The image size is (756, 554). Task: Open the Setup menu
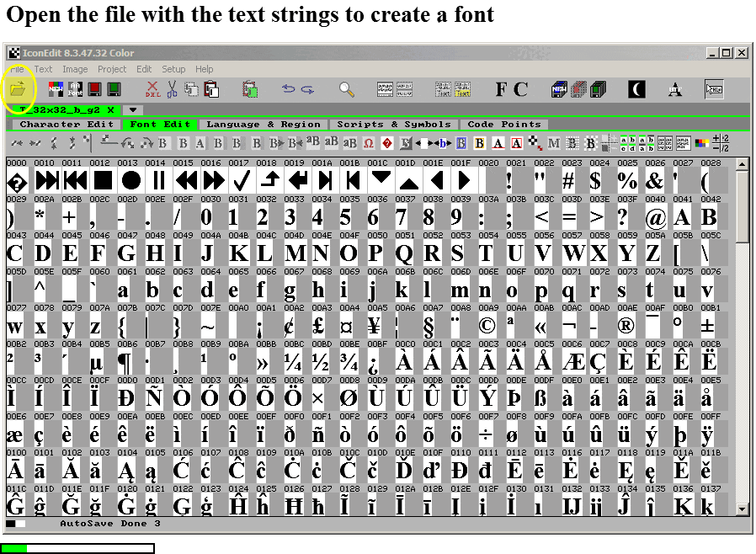click(x=173, y=69)
